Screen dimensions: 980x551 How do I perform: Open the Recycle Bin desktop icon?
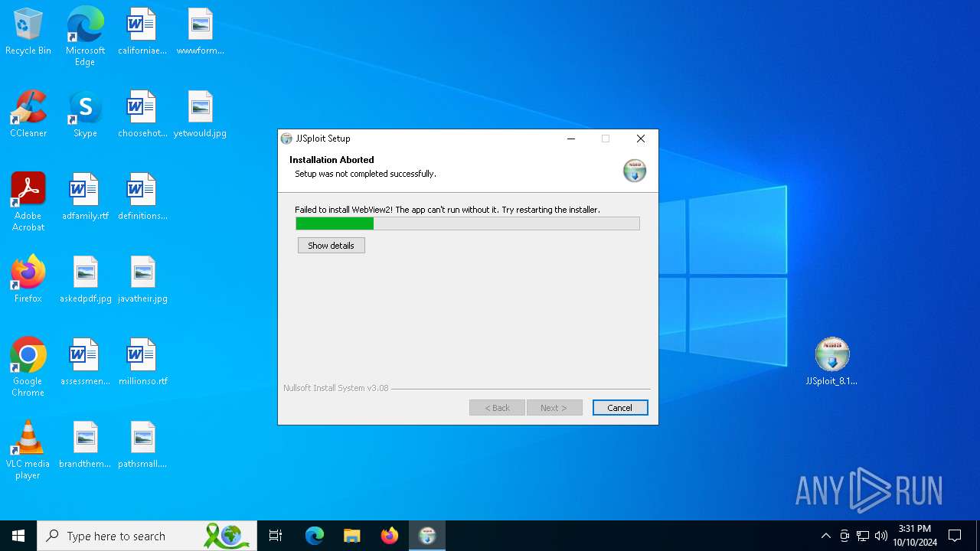coord(28,31)
